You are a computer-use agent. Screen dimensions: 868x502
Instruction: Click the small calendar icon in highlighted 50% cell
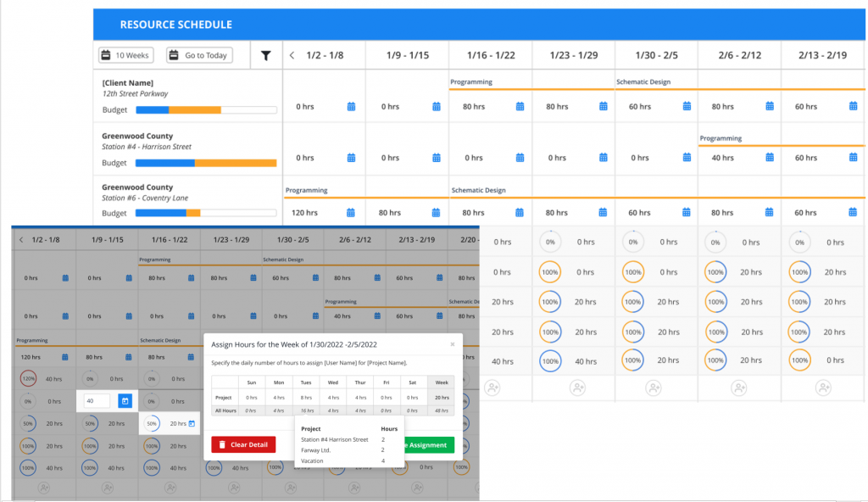pyautogui.click(x=192, y=423)
